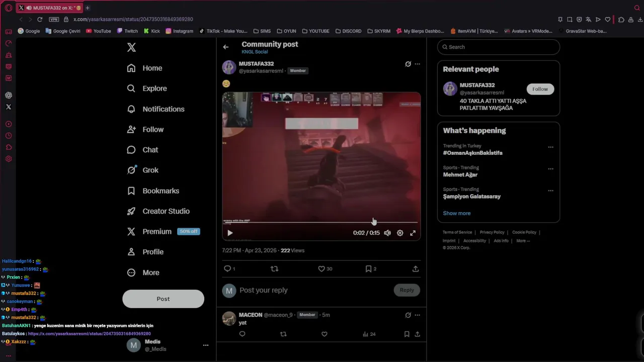Screen dimensions: 644x362
Task: Open ChatGPT in Opera sidebar
Action: click(x=9, y=95)
